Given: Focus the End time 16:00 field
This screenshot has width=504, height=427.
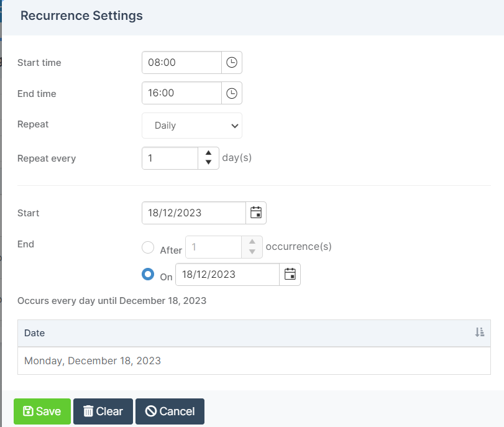Looking at the screenshot, I should (x=181, y=93).
